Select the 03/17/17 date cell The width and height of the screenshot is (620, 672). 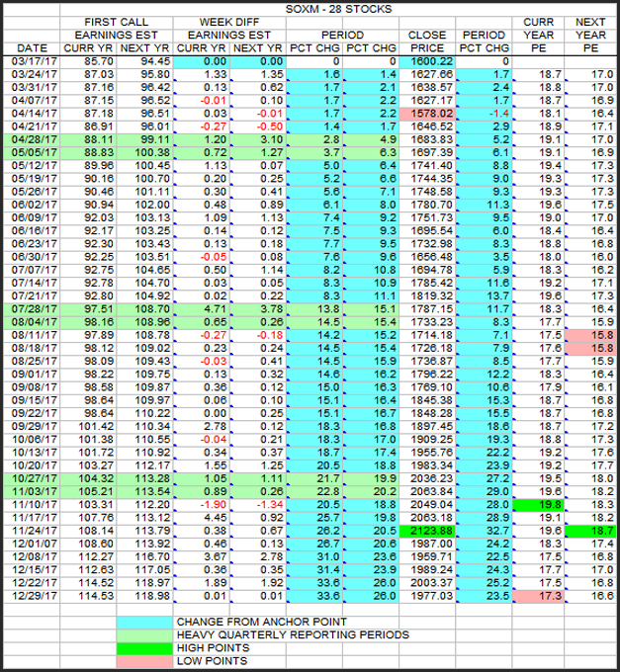(32, 60)
